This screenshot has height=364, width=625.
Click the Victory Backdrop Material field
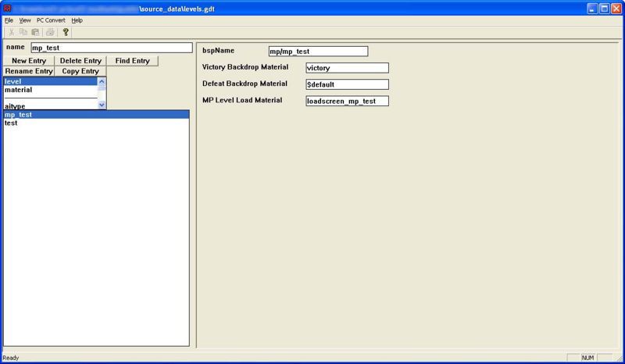[x=347, y=68]
